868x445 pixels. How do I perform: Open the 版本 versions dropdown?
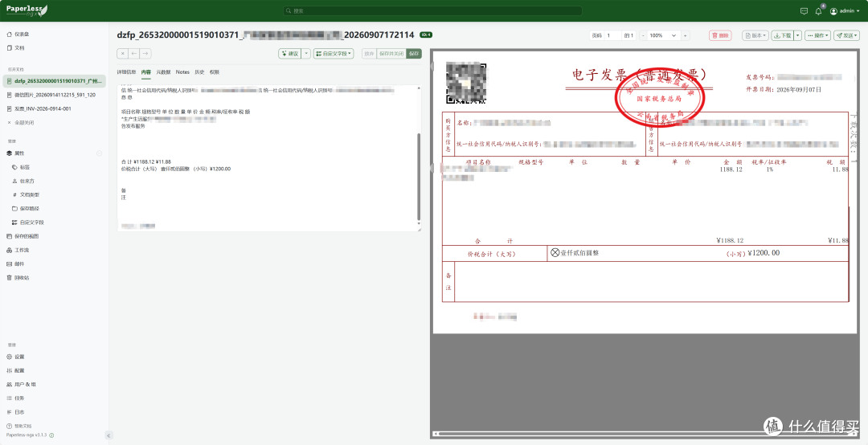(755, 35)
